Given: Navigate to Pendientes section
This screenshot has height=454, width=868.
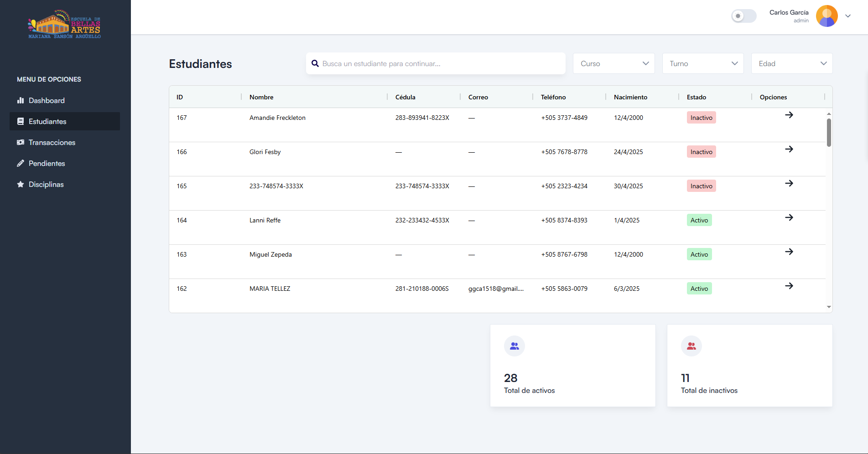Looking at the screenshot, I should point(47,163).
